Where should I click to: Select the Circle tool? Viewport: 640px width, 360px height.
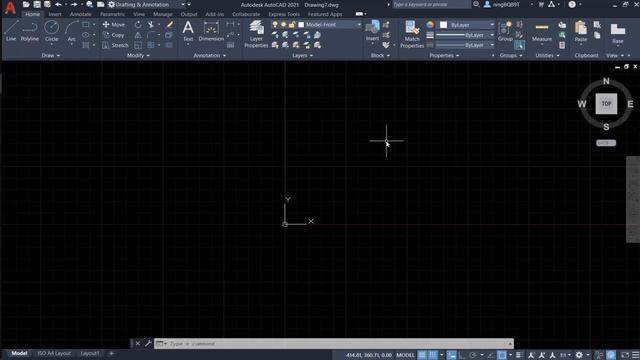click(51, 31)
